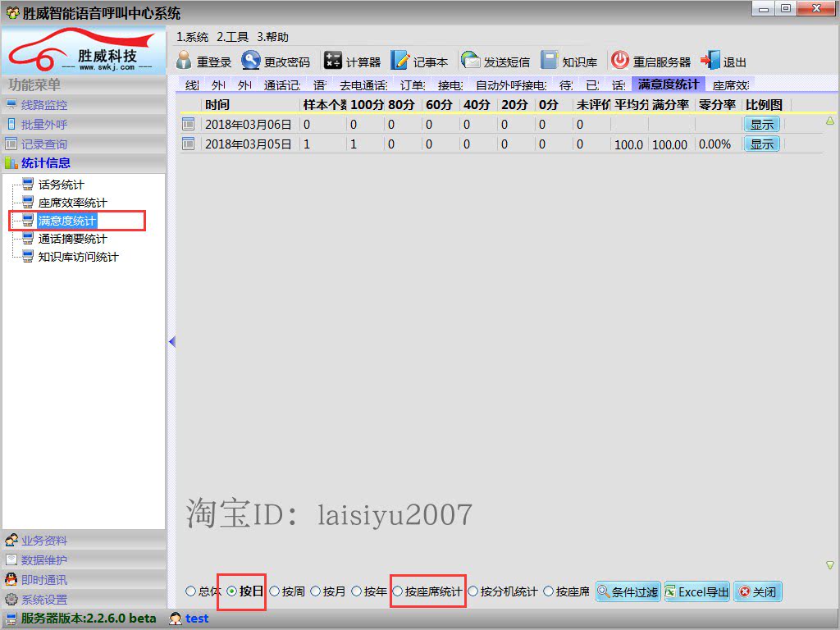
Task: Switch to the 满意度统计 tab
Action: (x=668, y=84)
